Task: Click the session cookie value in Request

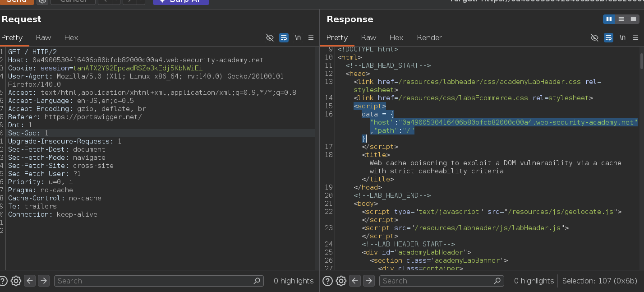Action: (x=138, y=68)
